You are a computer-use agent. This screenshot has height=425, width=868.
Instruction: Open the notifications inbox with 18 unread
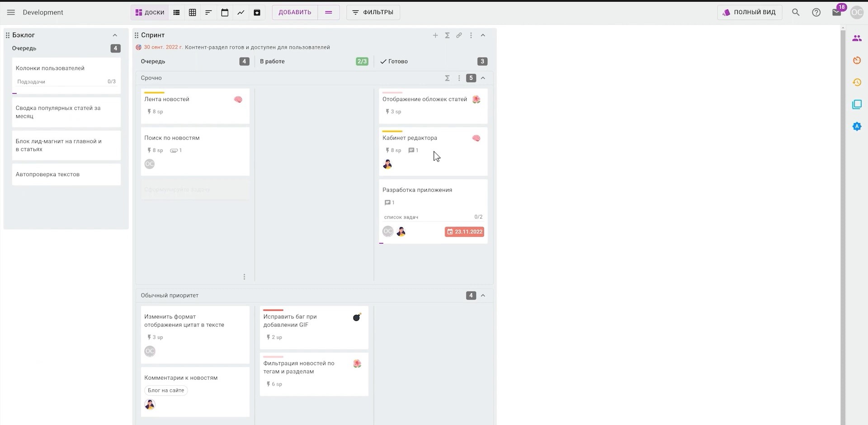coord(837,12)
